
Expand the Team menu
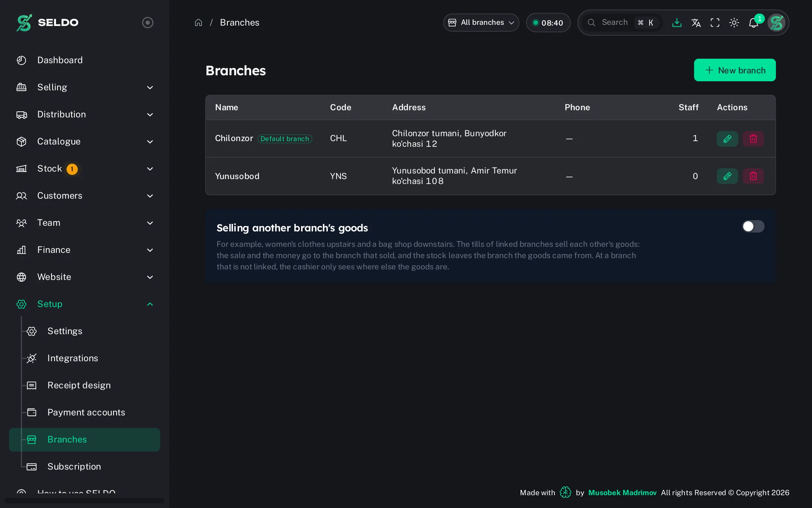pos(85,223)
